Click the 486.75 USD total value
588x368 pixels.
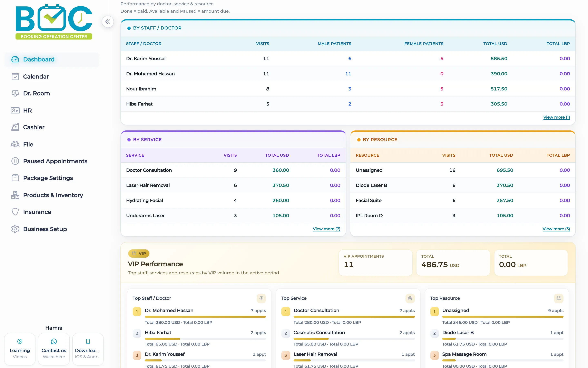(440, 265)
